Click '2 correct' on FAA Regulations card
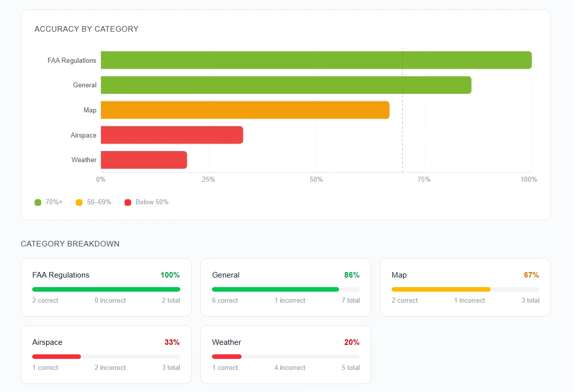Screen dimensions: 574x392 pyautogui.click(x=45, y=300)
